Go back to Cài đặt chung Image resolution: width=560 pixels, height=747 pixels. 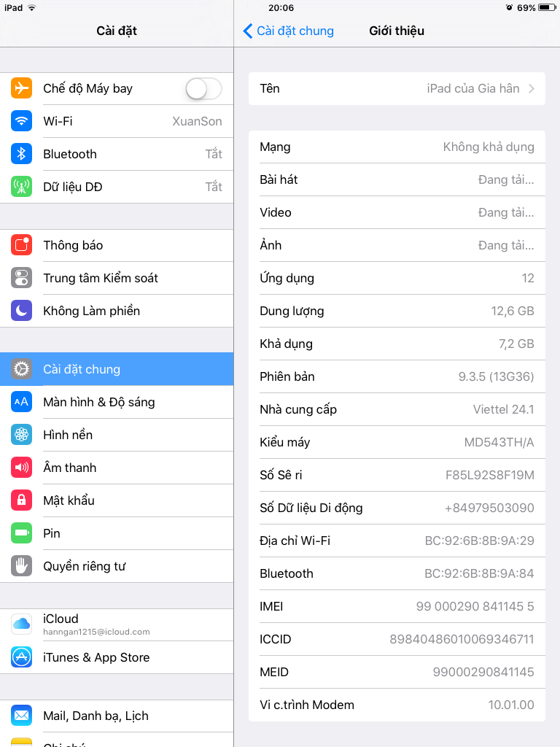(289, 31)
